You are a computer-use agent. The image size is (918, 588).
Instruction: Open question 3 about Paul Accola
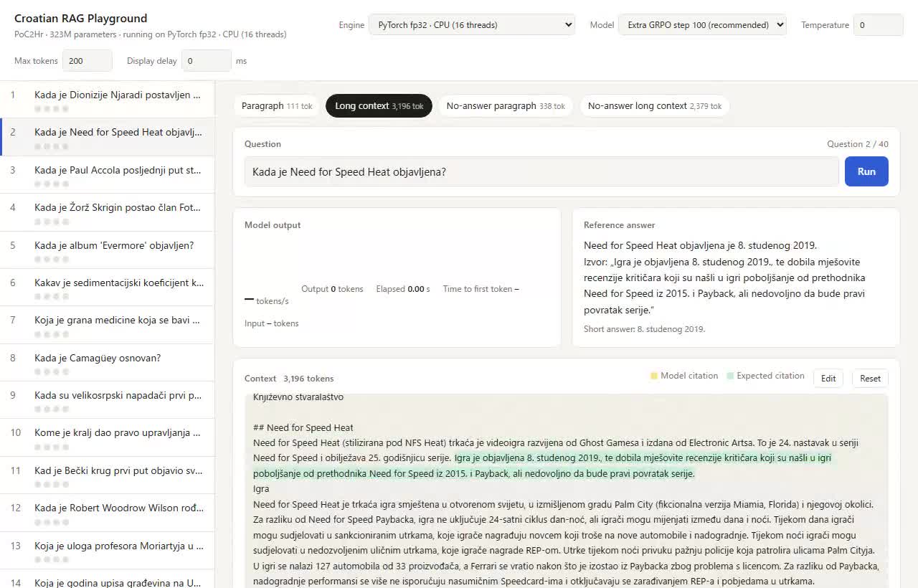click(108, 174)
